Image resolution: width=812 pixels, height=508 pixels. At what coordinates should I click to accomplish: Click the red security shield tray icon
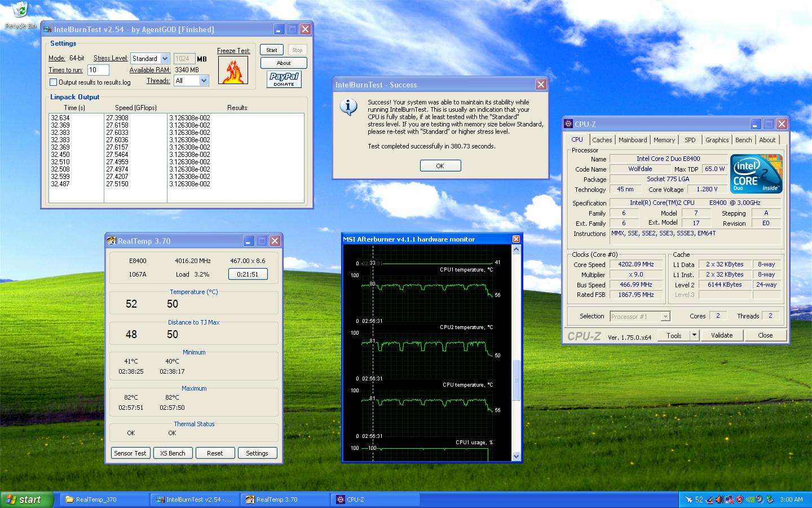739,500
